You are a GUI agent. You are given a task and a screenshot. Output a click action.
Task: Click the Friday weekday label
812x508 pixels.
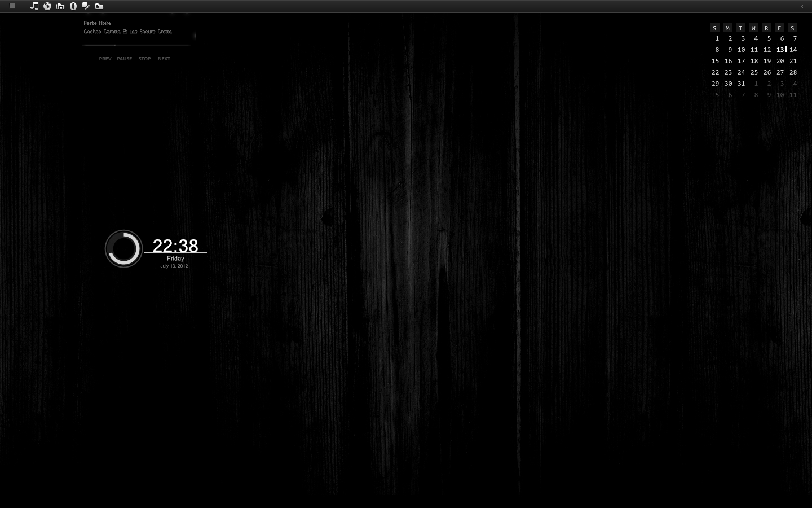tap(175, 259)
